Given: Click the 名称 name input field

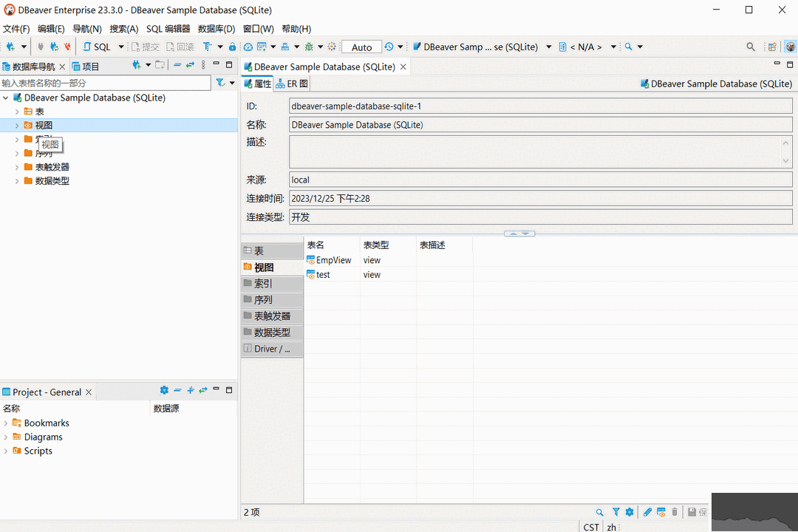Looking at the screenshot, I should (539, 125).
